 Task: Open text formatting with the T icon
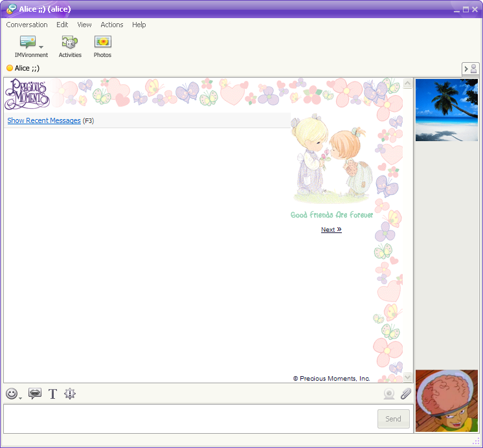[53, 394]
